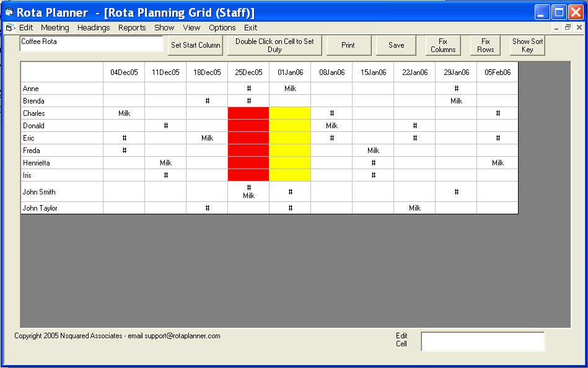Click the Fix Columns button
This screenshot has width=588, height=368.
point(443,45)
